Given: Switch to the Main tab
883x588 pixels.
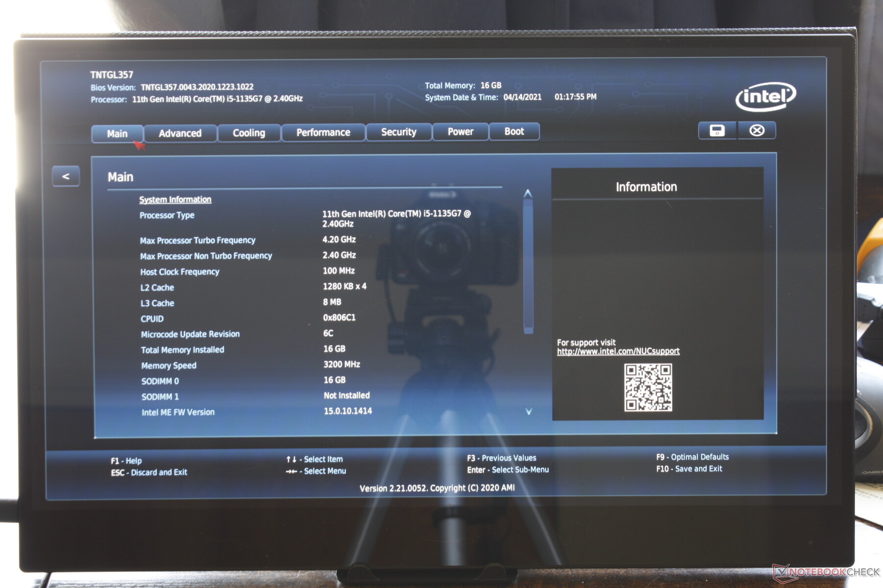Looking at the screenshot, I should (x=117, y=134).
